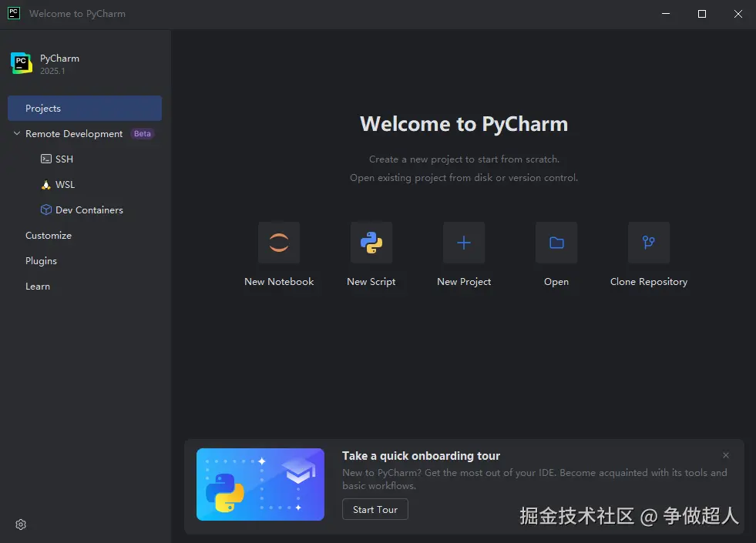Click the New Project plus icon
Screen dimensions: 756x543
click(x=464, y=243)
